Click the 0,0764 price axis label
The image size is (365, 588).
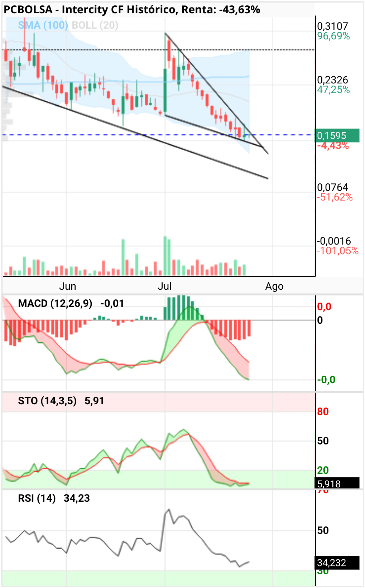click(332, 187)
